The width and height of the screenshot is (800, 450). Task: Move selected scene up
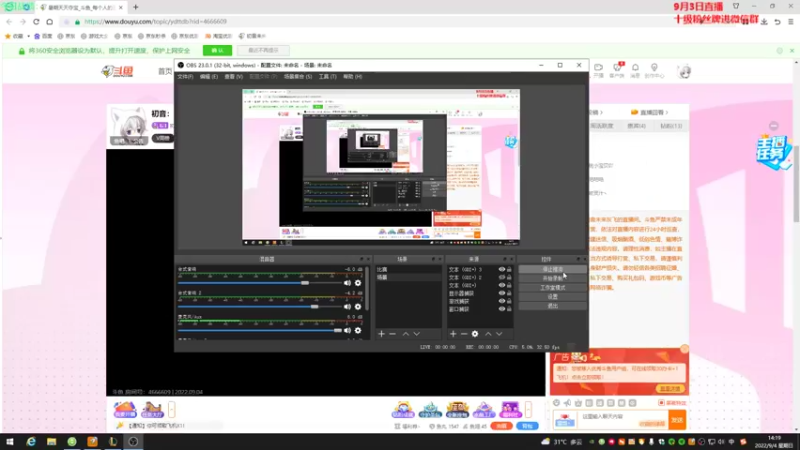[406, 334]
